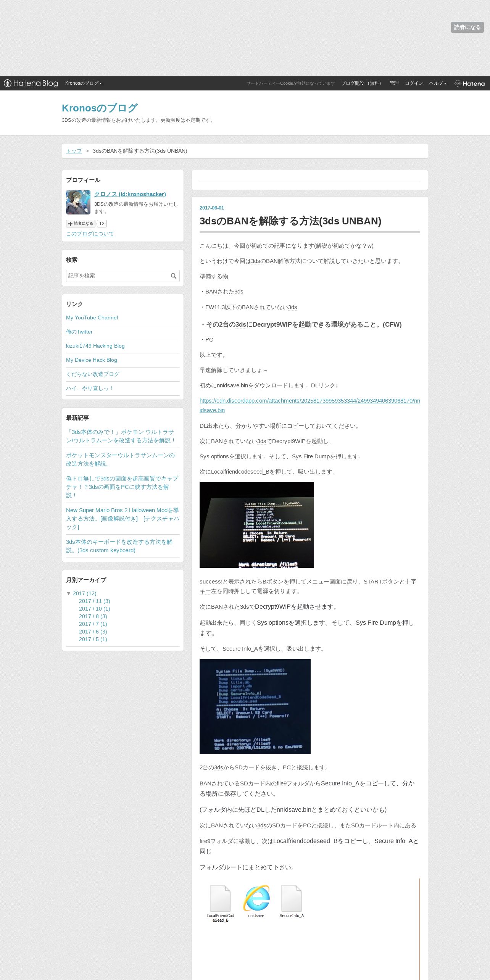Viewport: 490px width, 980px height.
Task: Open the ポケモン ウルトラサン/ウルトラムーン改造 article
Action: tap(121, 436)
